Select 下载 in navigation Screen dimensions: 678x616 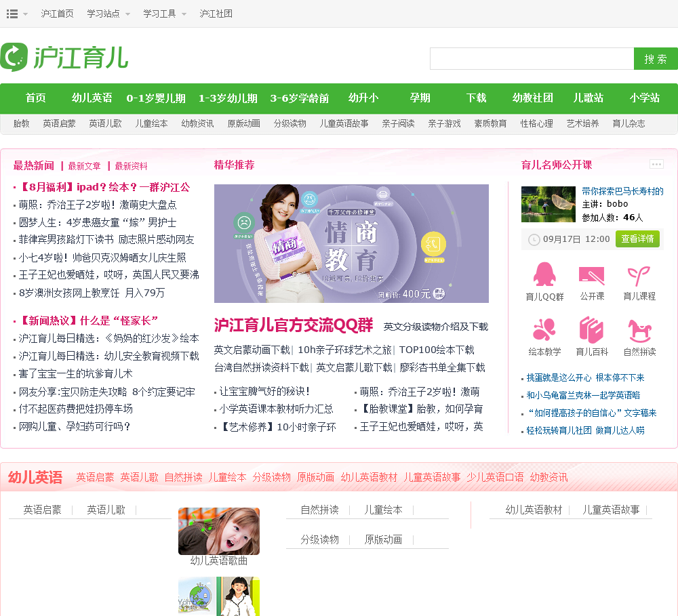click(x=476, y=98)
